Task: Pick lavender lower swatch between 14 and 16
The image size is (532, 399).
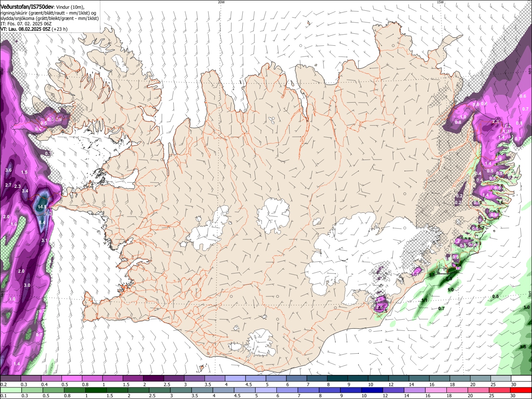Action: 415,390
